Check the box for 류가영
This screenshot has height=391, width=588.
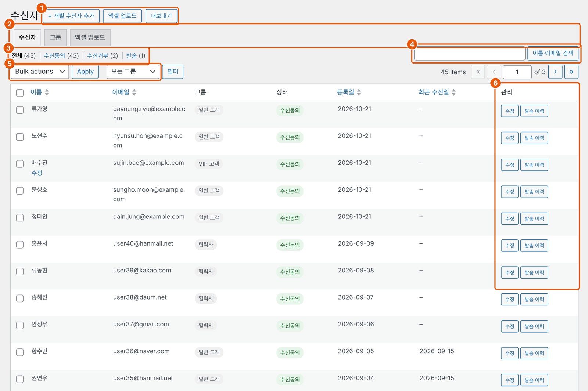click(x=20, y=110)
